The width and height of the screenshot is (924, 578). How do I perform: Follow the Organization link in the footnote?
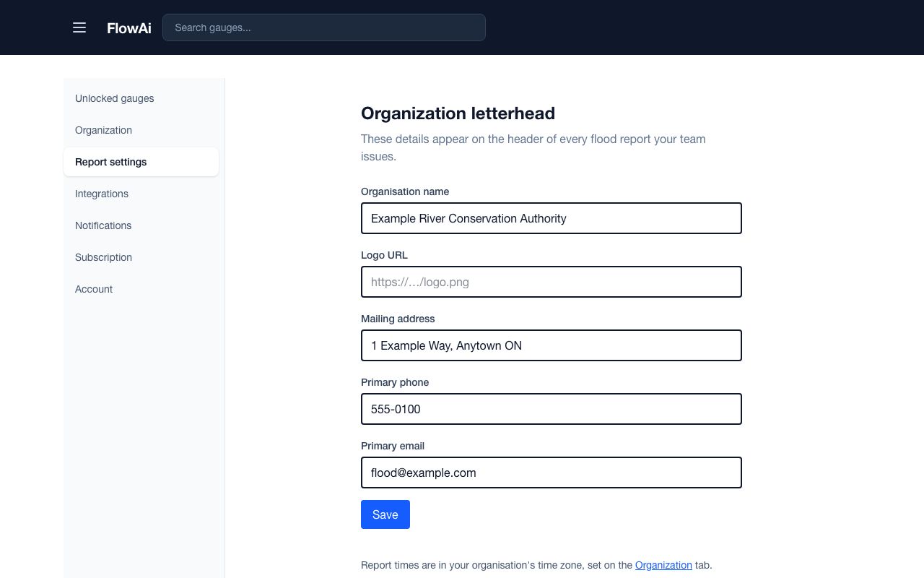coord(663,565)
